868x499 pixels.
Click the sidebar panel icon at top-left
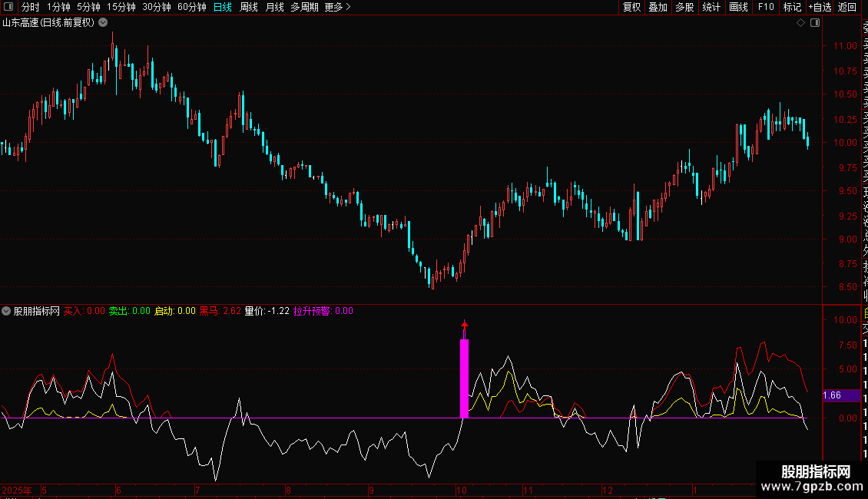click(x=8, y=8)
